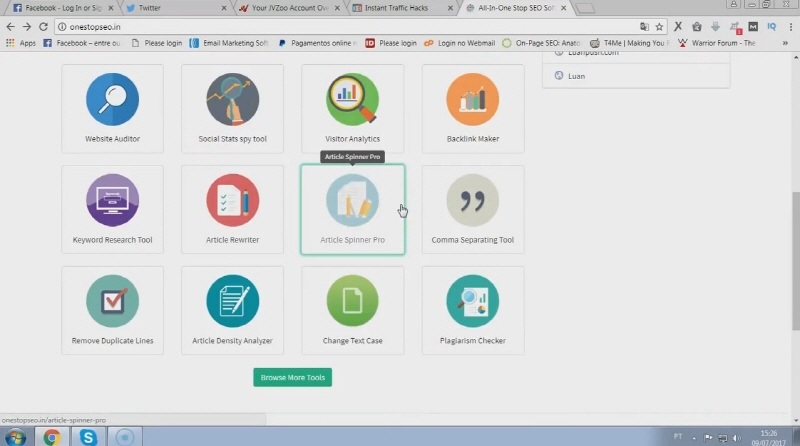Image resolution: width=800 pixels, height=446 pixels.
Task: Open the Website Auditor tool icon
Action: (112, 99)
